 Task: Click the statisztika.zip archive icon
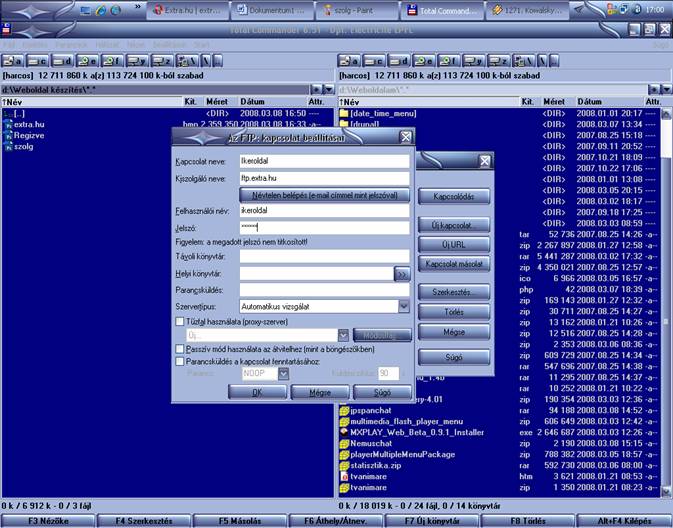tap(344, 465)
